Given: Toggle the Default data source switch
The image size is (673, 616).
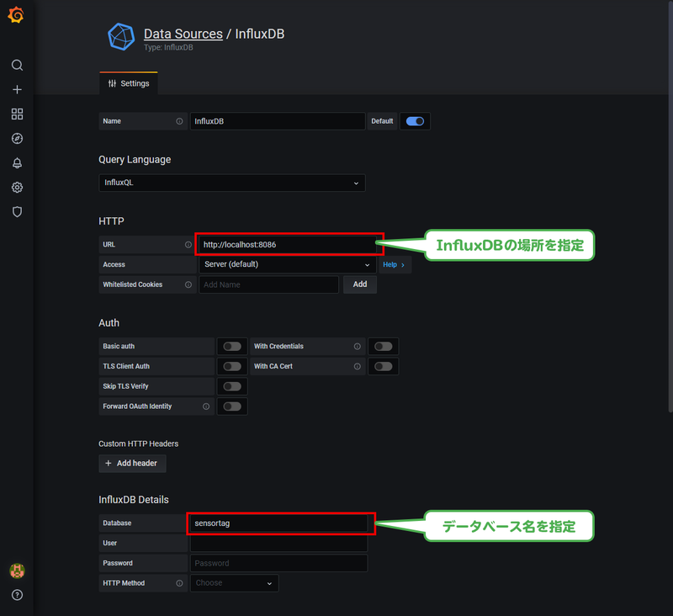Looking at the screenshot, I should click(415, 121).
